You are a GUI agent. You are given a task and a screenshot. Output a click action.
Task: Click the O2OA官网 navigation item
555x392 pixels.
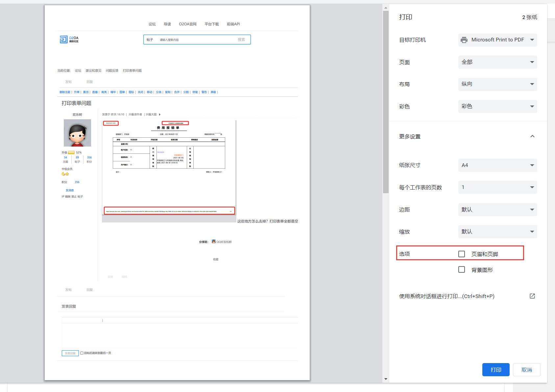click(188, 24)
